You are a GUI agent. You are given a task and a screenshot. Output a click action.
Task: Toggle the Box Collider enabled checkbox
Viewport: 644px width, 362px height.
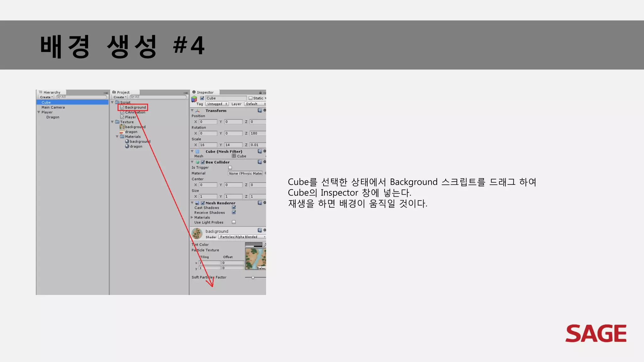[x=203, y=162]
